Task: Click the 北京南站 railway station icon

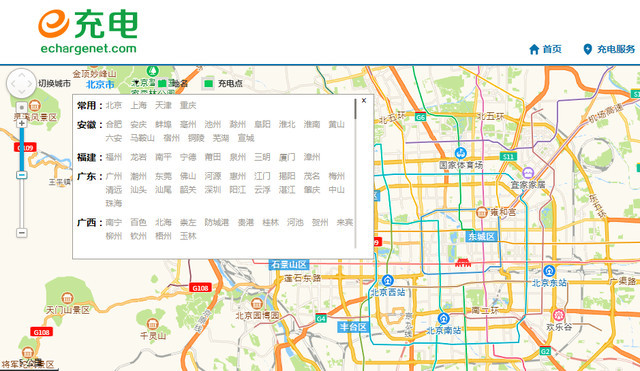Action: [444, 318]
